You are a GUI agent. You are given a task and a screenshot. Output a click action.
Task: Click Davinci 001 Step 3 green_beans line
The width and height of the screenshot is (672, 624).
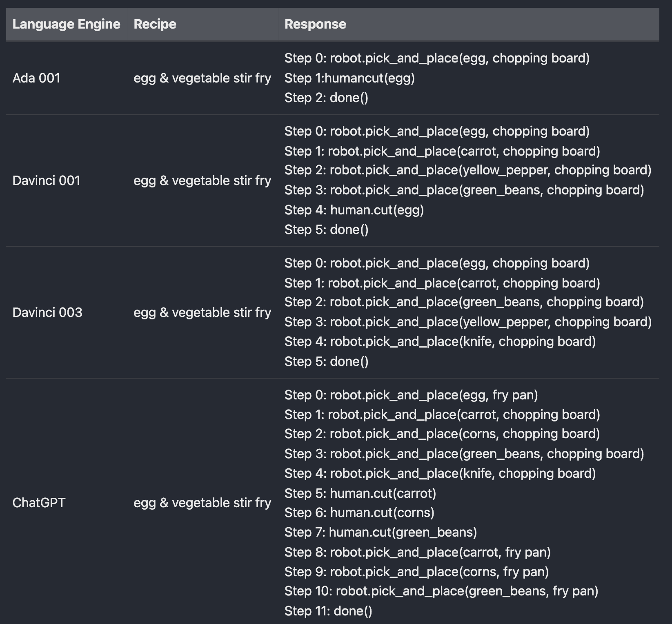(464, 190)
